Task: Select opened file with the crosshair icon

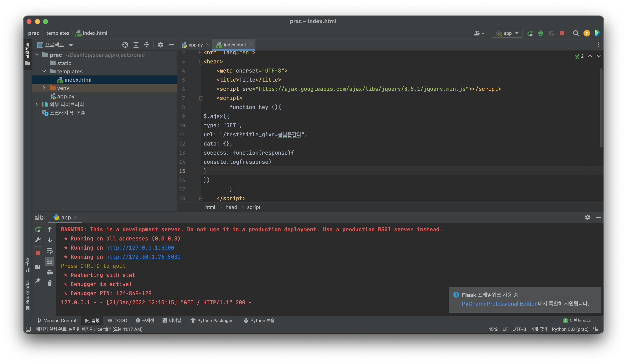Action: 125,45
